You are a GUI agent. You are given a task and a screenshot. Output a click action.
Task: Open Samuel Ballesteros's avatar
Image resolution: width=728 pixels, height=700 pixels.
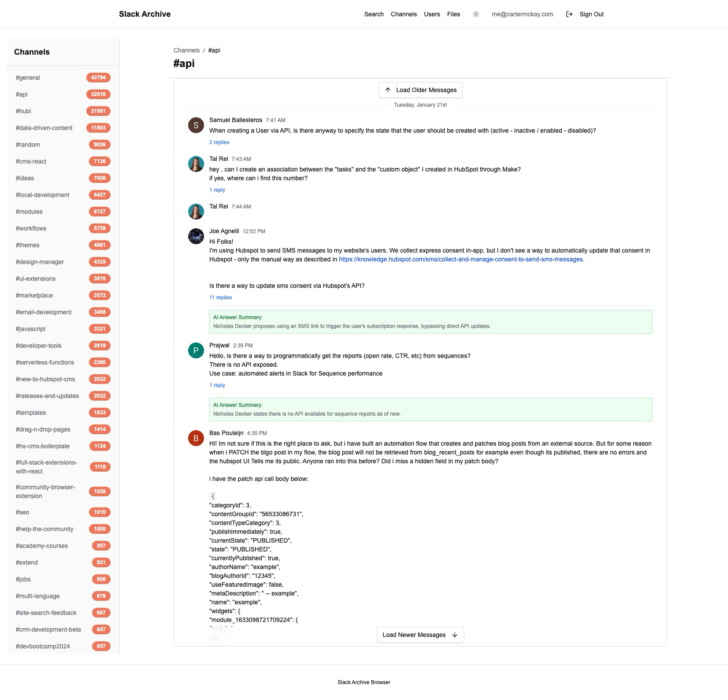tap(197, 126)
